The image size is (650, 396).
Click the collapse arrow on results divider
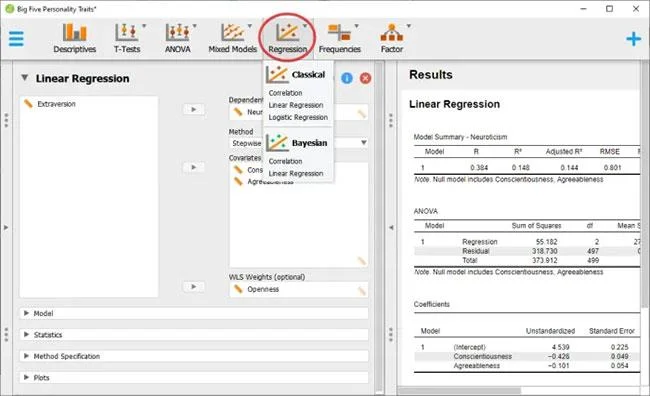click(391, 228)
